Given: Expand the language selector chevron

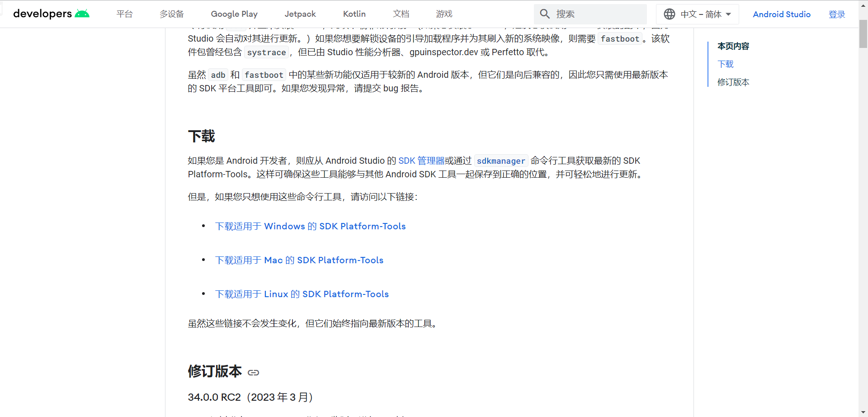Looking at the screenshot, I should coord(729,14).
